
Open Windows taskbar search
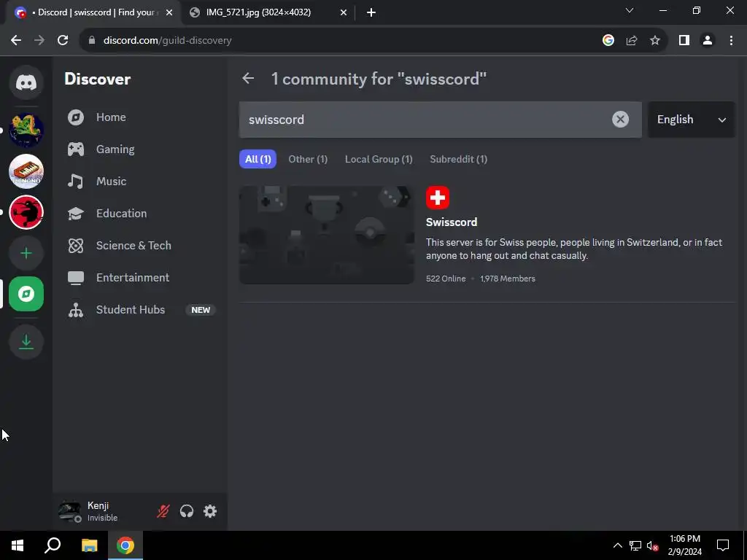point(53,545)
